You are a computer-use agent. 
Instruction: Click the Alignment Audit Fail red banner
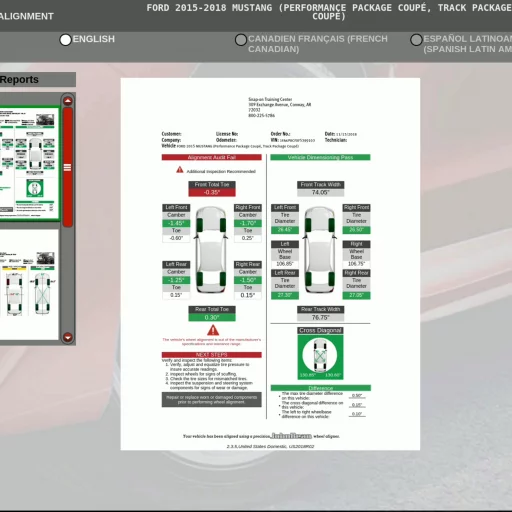pyautogui.click(x=212, y=157)
